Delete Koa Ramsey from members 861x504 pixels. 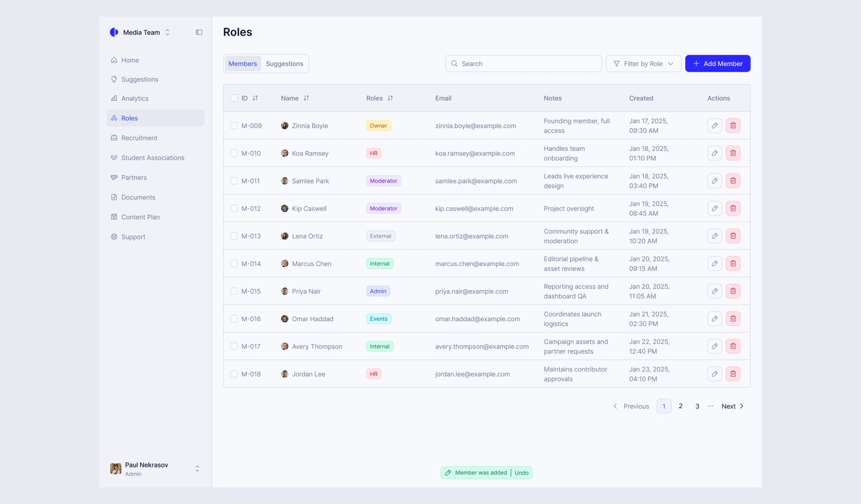(733, 153)
